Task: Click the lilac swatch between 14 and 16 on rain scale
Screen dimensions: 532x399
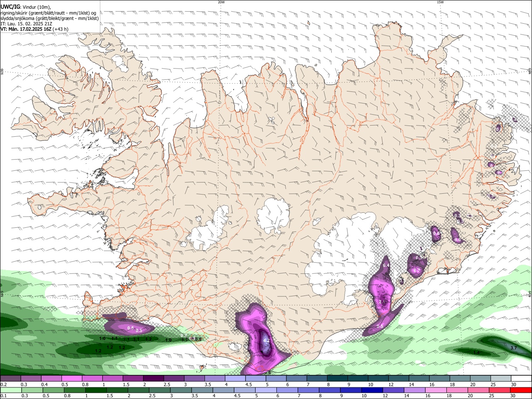Action: coord(415,390)
